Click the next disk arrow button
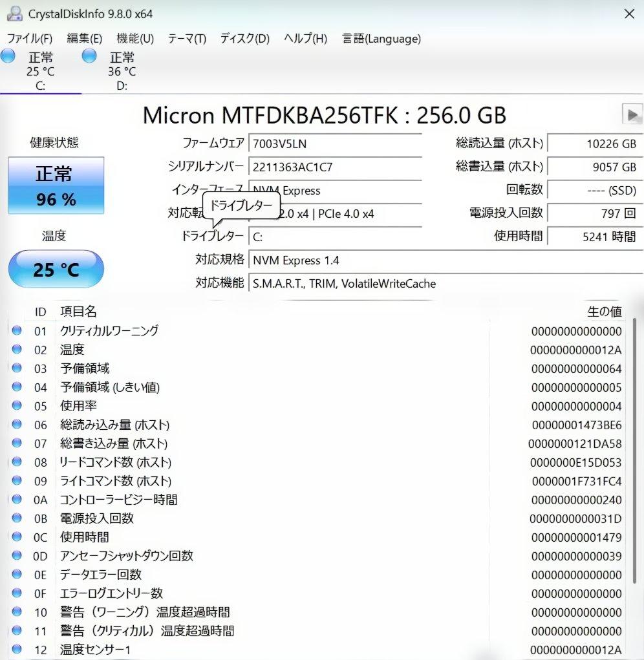Viewport: 644px width, 660px height. (632, 115)
